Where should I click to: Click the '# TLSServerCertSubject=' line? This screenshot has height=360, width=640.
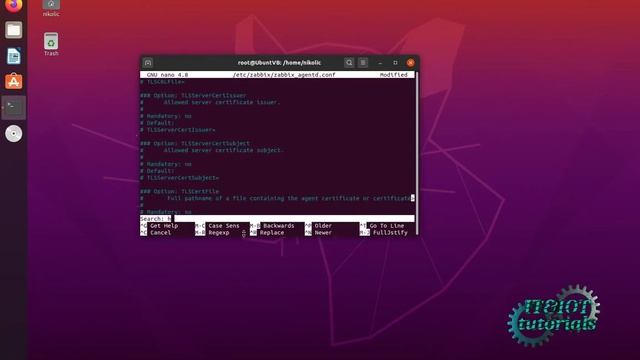[180, 178]
